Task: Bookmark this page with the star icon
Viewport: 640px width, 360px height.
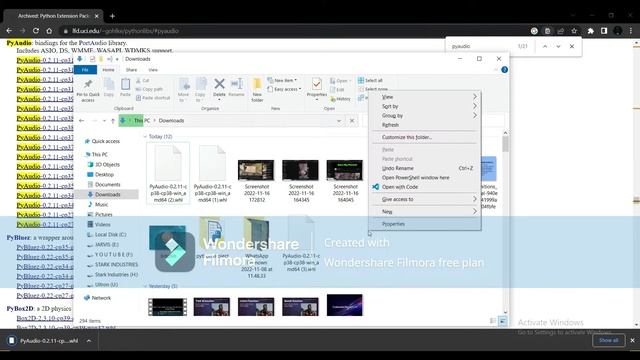Action: click(574, 31)
